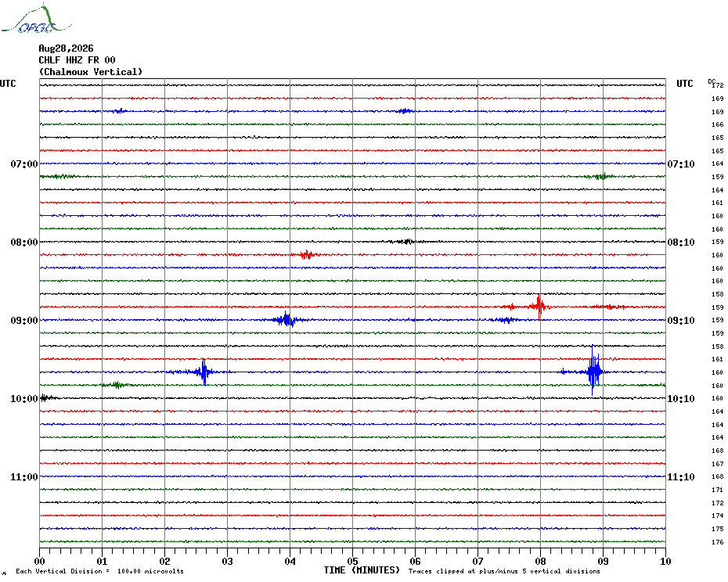Click the DC value 171
The height and width of the screenshot is (582, 728).
point(718,490)
